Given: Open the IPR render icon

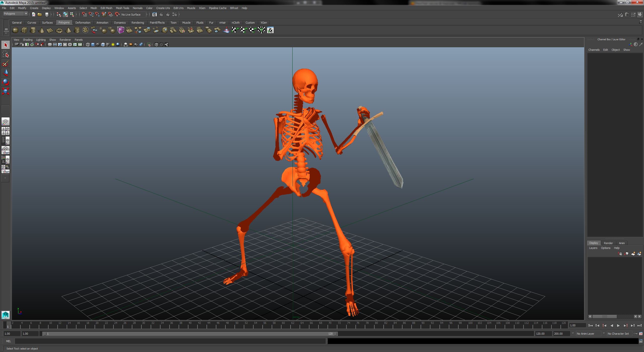Looking at the screenshot, I should click(x=168, y=15).
